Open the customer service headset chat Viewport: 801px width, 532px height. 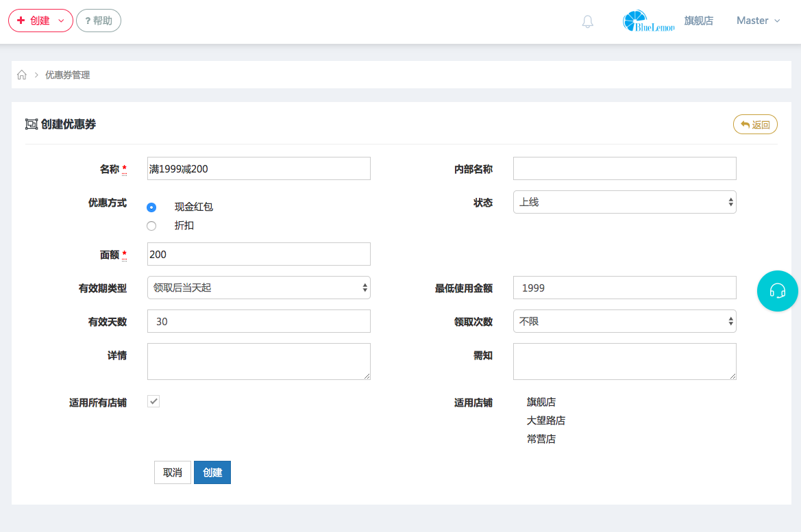pyautogui.click(x=777, y=291)
